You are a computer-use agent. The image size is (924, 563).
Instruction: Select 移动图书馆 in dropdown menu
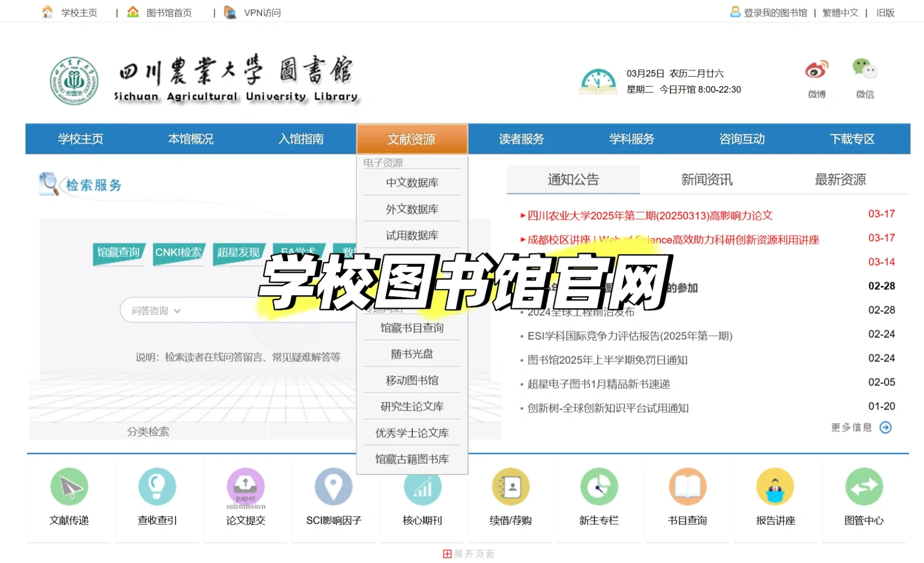pyautogui.click(x=412, y=381)
